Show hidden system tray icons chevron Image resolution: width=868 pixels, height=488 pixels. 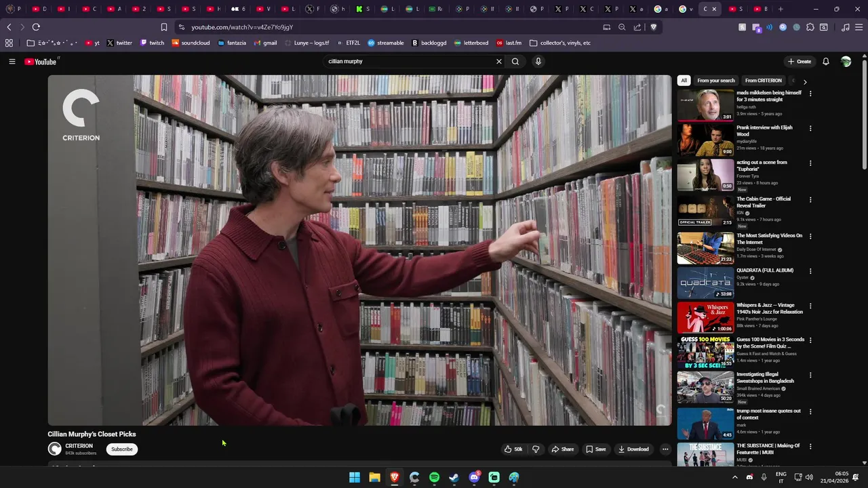pyautogui.click(x=734, y=477)
